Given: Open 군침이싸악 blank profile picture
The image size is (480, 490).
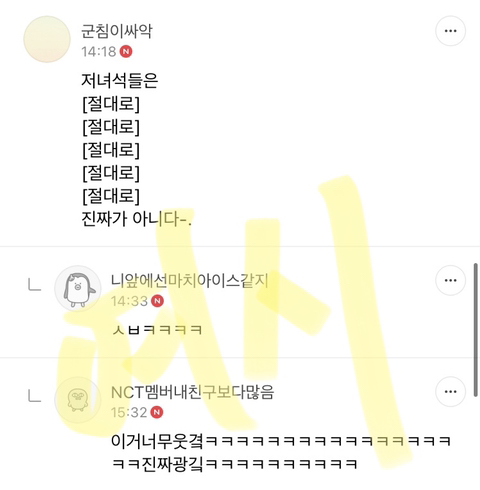Looking at the screenshot, I should [47, 39].
